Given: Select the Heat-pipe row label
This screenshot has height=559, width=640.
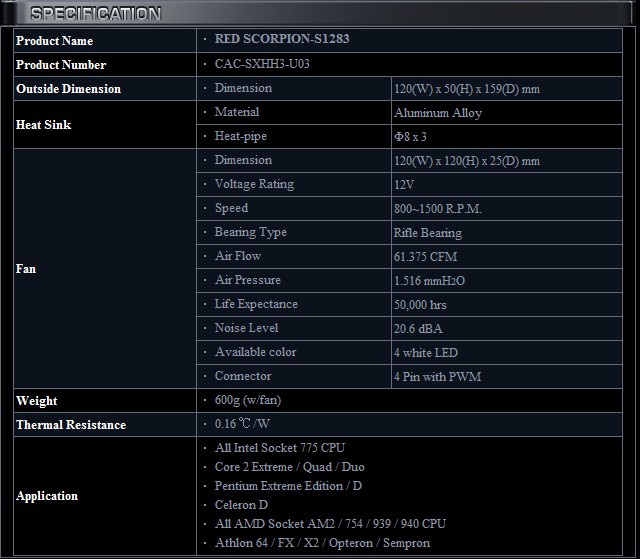Looking at the screenshot, I should tap(240, 136).
